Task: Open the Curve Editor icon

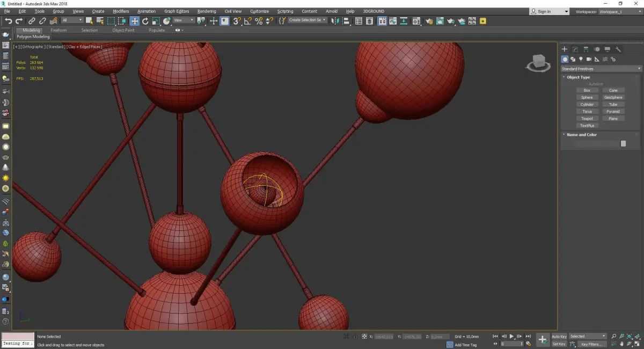Action: 393,21
